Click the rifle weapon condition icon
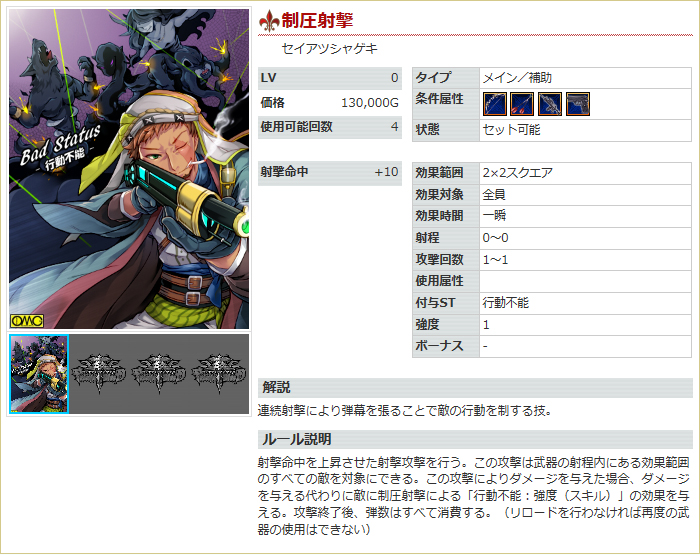This screenshot has height=555, width=700. click(550, 104)
